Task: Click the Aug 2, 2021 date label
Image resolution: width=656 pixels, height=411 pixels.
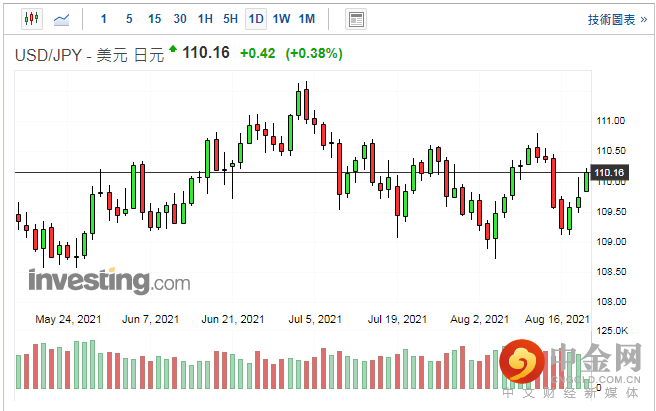Action: (x=481, y=320)
